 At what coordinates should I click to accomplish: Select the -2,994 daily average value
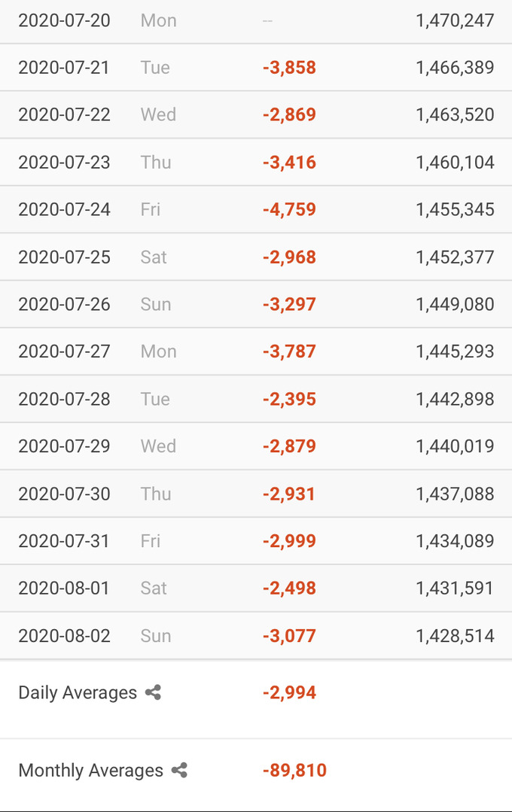289,693
